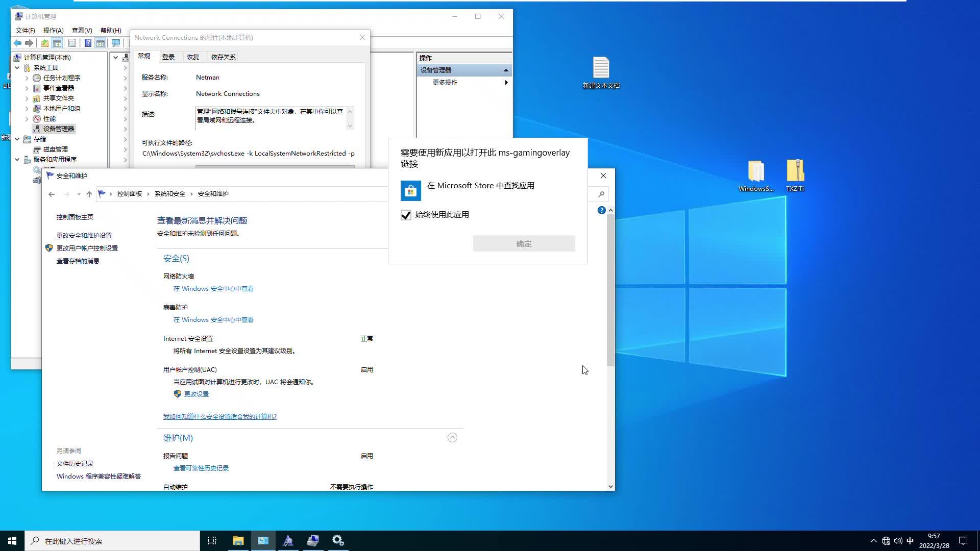The width and height of the screenshot is (980, 551).
Task: Click the show/hide console tree toolbar icon
Action: tap(57, 43)
